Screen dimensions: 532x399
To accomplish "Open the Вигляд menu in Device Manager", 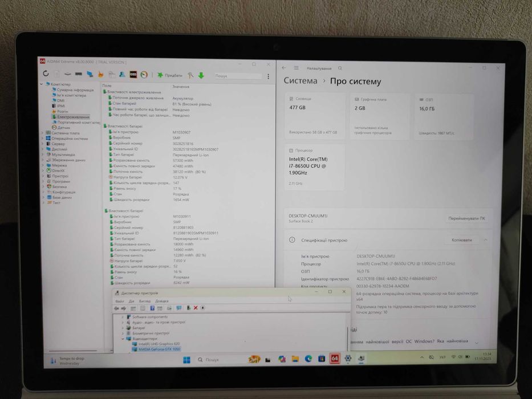I will 144,302.
